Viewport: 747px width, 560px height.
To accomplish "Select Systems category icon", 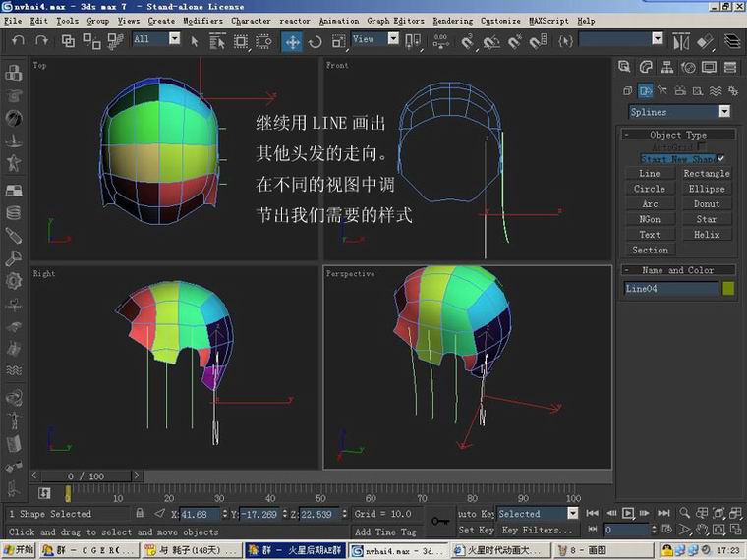I will point(733,90).
